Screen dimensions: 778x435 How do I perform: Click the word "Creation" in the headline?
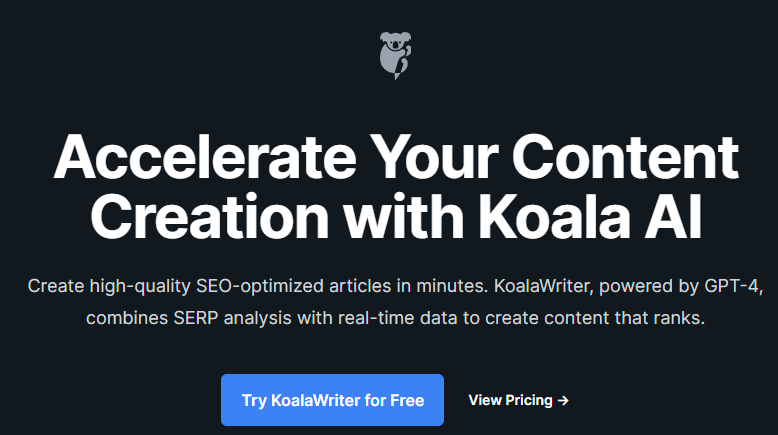[x=209, y=217]
